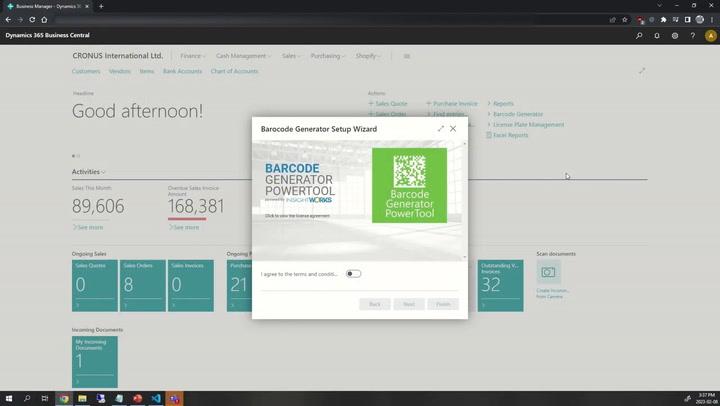The image size is (720, 406).
Task: Expand the Activities section dropdown
Action: coord(88,172)
